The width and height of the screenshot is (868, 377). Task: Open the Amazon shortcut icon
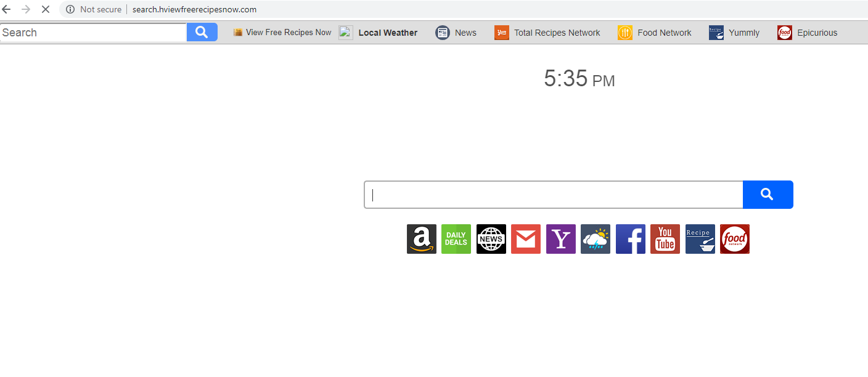coord(422,239)
